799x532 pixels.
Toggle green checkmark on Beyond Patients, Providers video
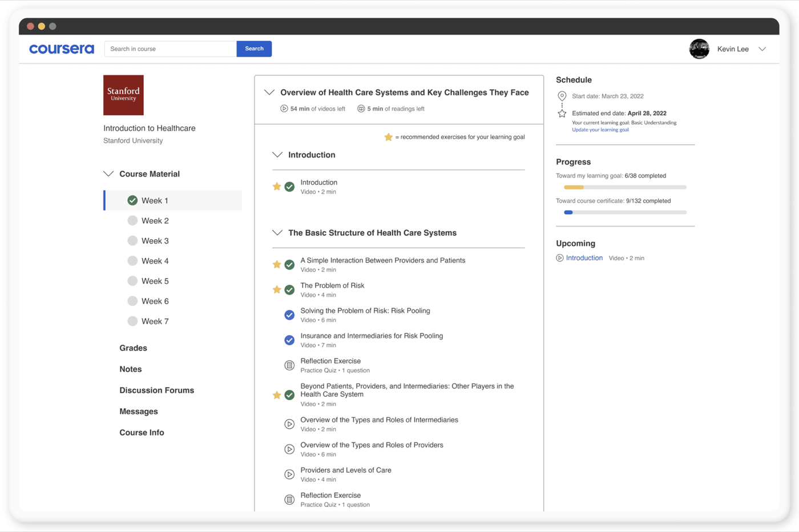coord(289,395)
